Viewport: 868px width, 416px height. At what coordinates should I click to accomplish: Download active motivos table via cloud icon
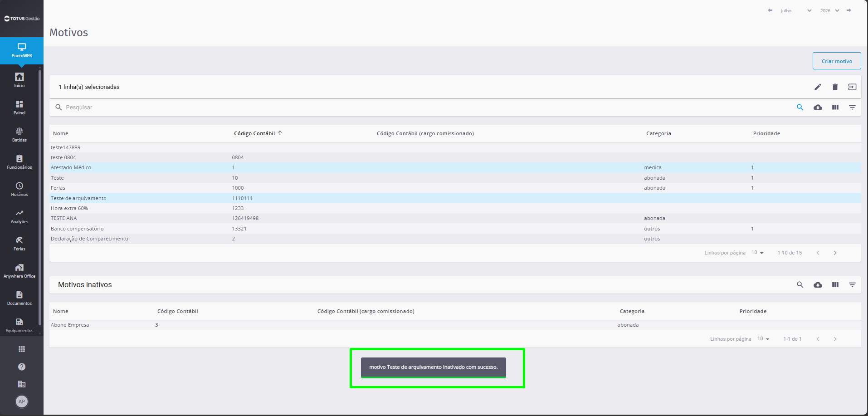point(818,108)
